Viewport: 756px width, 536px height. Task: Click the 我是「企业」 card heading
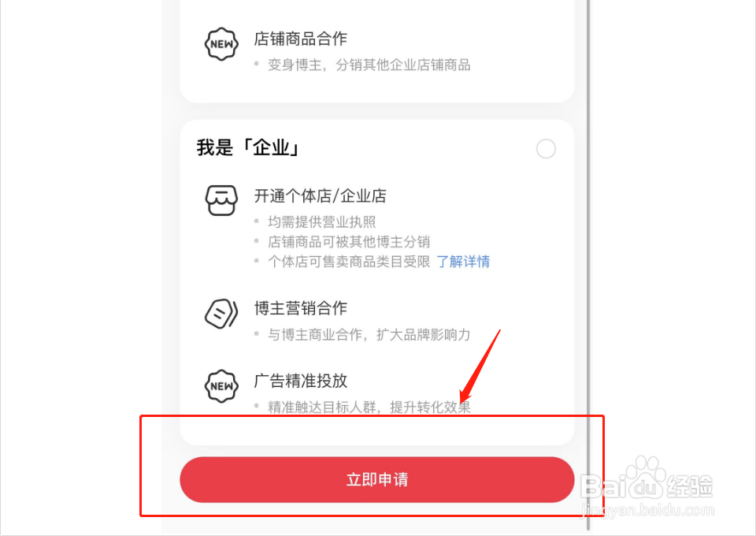coord(250,147)
